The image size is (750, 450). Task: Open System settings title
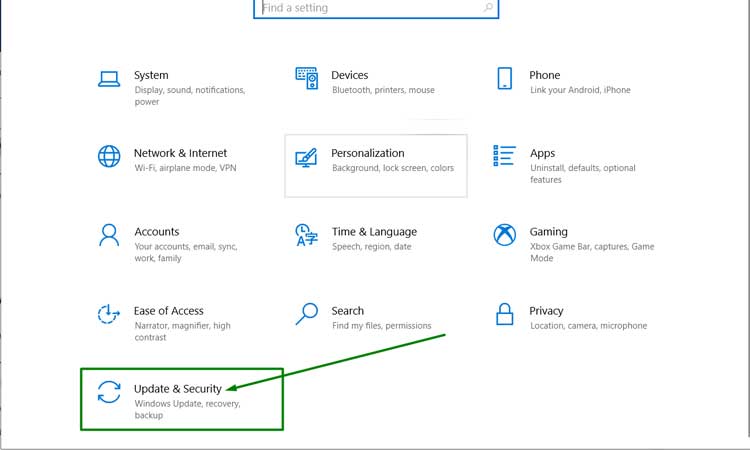[x=151, y=75]
